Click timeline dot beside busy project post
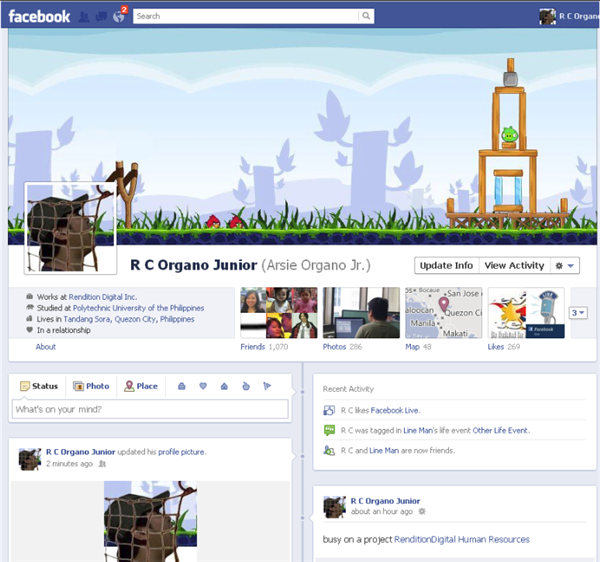Image resolution: width=600 pixels, height=562 pixels. [x=302, y=518]
